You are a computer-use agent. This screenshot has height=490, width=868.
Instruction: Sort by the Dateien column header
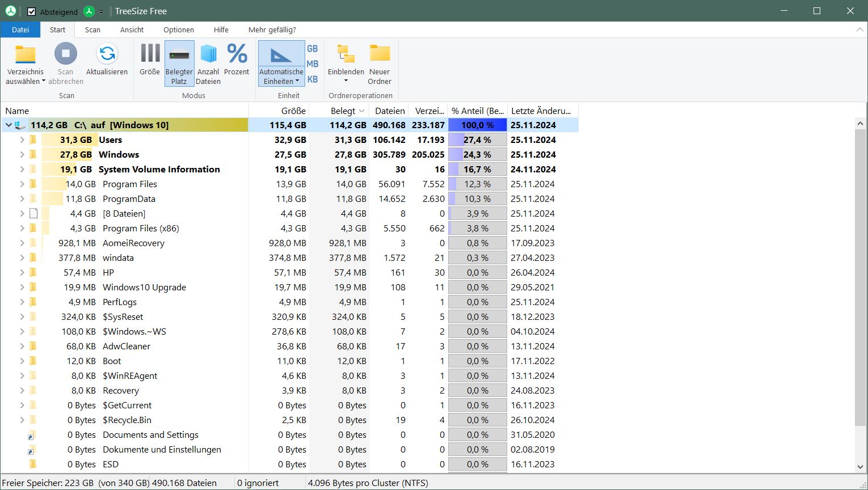(389, 111)
